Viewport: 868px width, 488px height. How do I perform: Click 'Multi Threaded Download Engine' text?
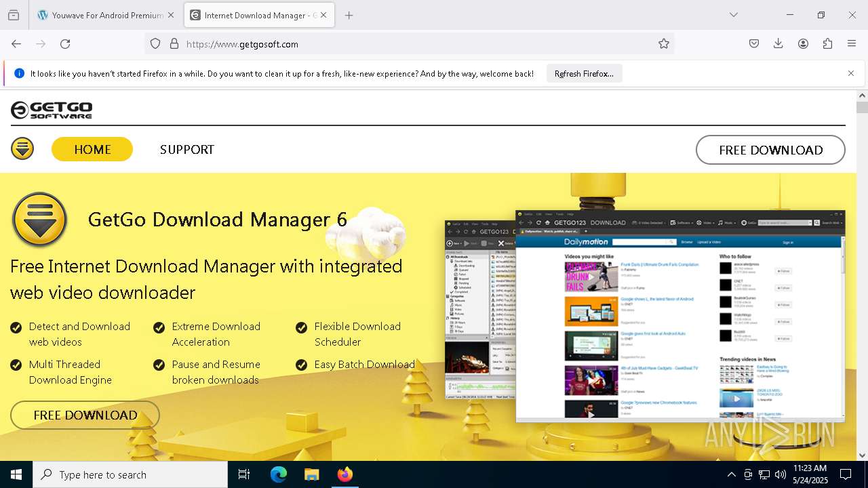71,372
